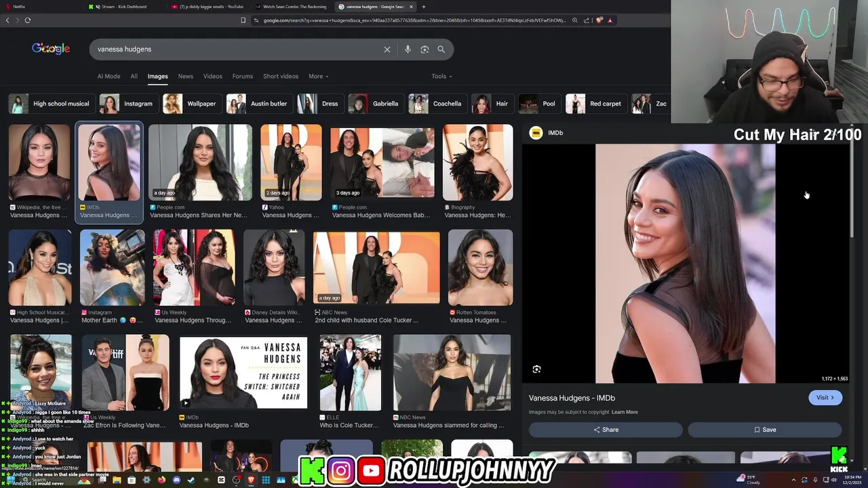
Task: Filter images by Instagram chip
Action: (127, 104)
